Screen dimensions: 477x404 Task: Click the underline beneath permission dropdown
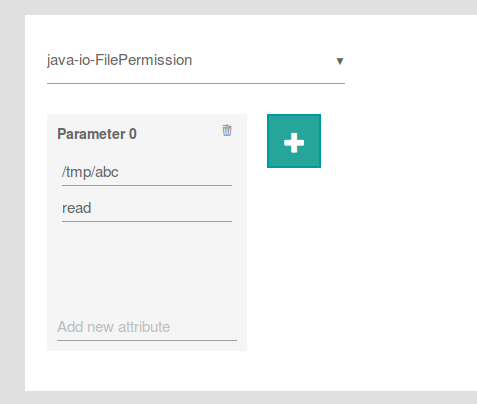click(196, 83)
